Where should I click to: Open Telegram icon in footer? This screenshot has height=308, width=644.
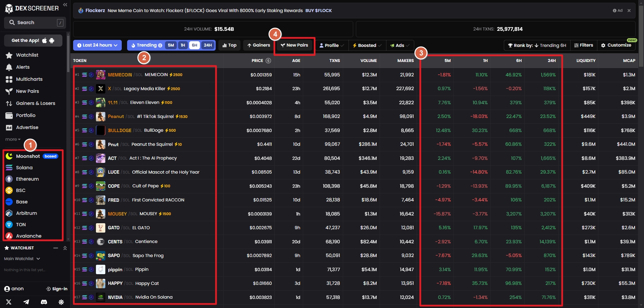(x=26, y=302)
